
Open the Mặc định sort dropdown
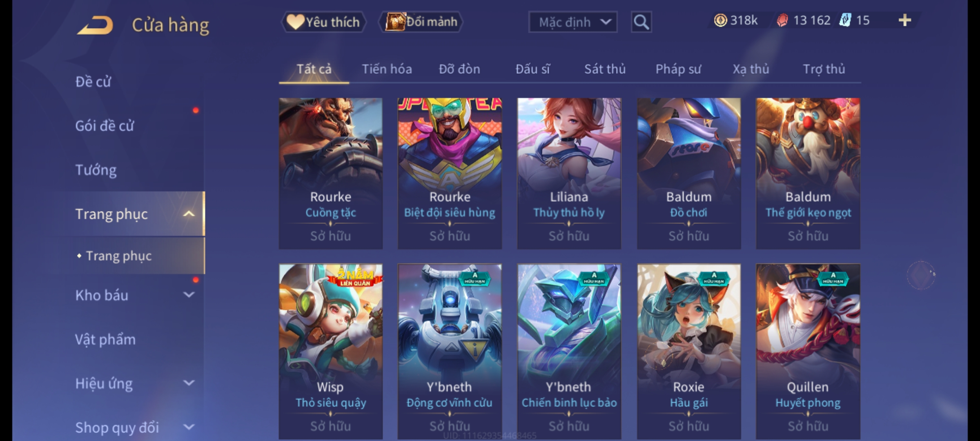(572, 22)
